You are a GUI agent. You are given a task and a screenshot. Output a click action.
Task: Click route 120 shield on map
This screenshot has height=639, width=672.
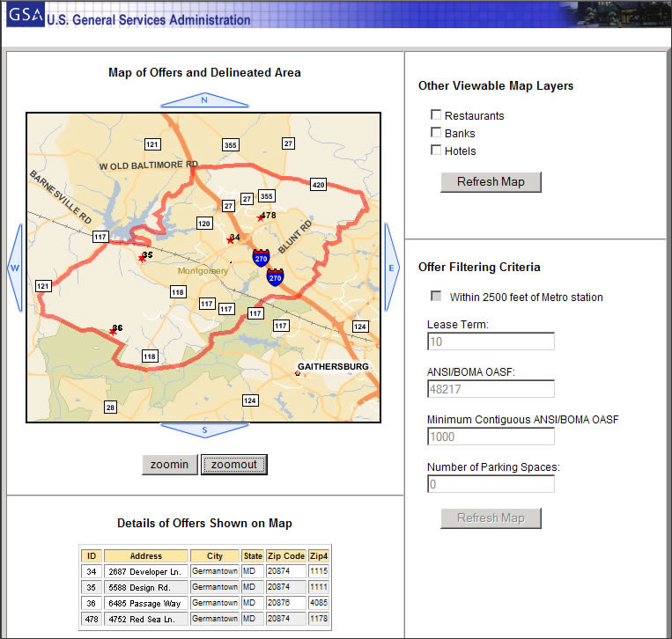point(204,224)
